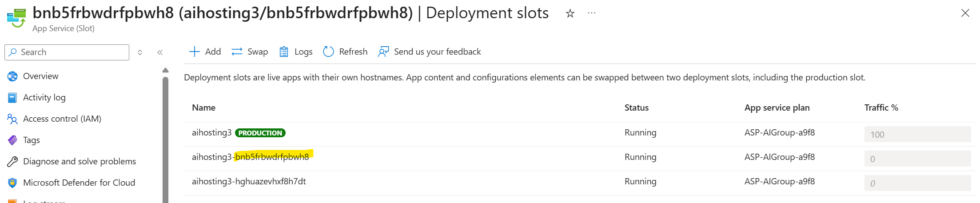
Task: Favorite this page with the star icon
Action: (570, 13)
